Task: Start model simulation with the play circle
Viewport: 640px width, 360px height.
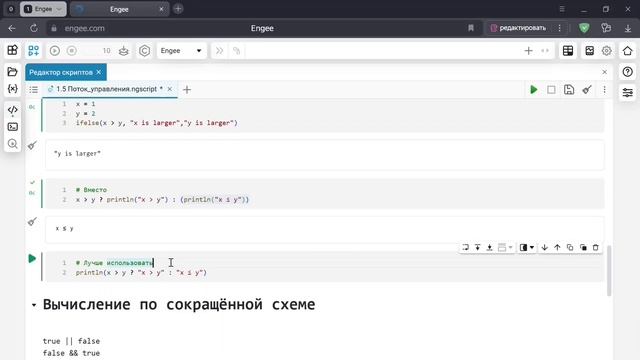Action: click(x=55, y=51)
